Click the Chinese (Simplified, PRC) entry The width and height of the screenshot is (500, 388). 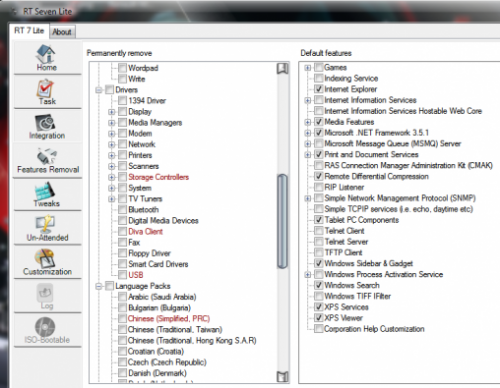[169, 319]
